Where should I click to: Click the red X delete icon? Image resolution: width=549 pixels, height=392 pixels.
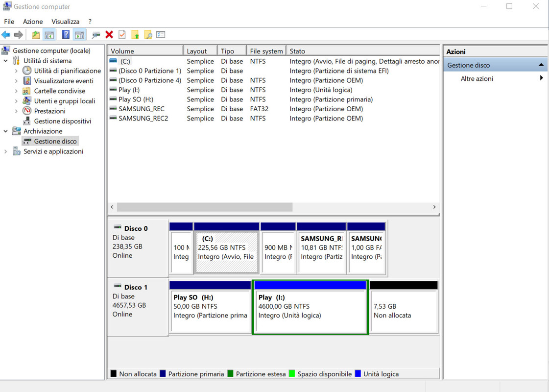coord(109,34)
